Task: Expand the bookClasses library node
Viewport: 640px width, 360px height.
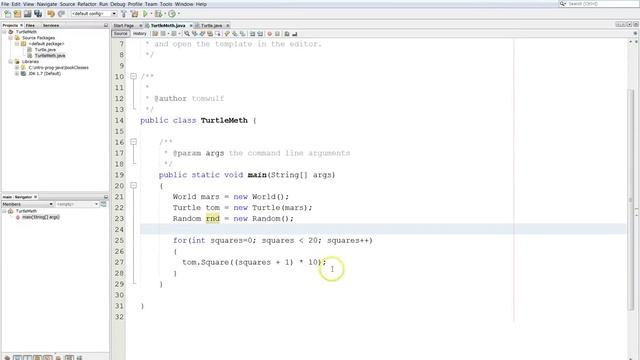Action: point(17,67)
